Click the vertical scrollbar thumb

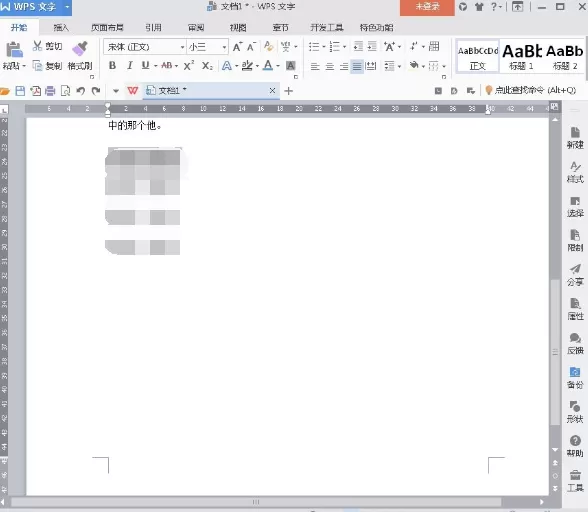coord(555,352)
